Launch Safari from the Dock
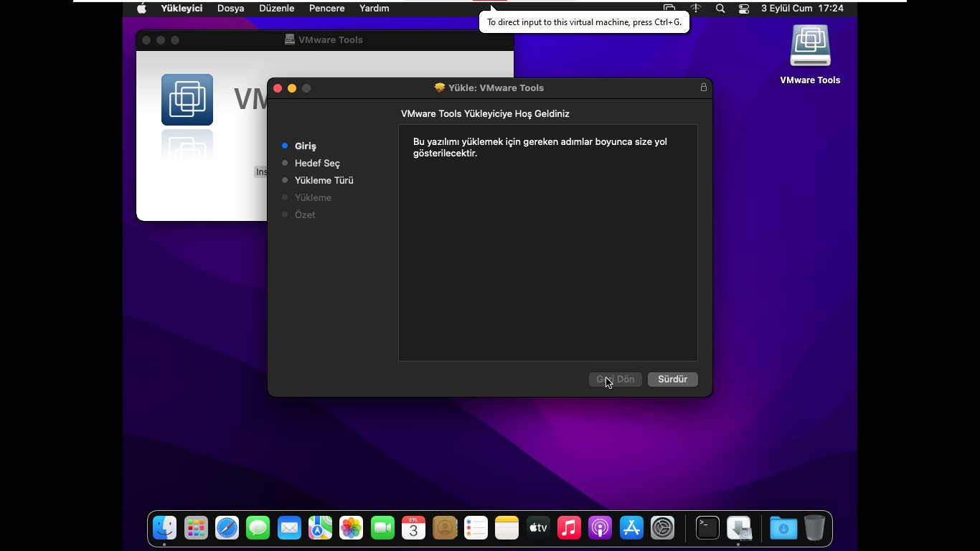 (227, 529)
